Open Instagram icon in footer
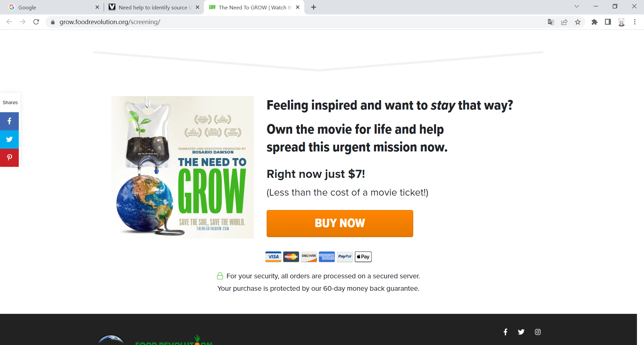This screenshot has height=345, width=644. click(538, 332)
